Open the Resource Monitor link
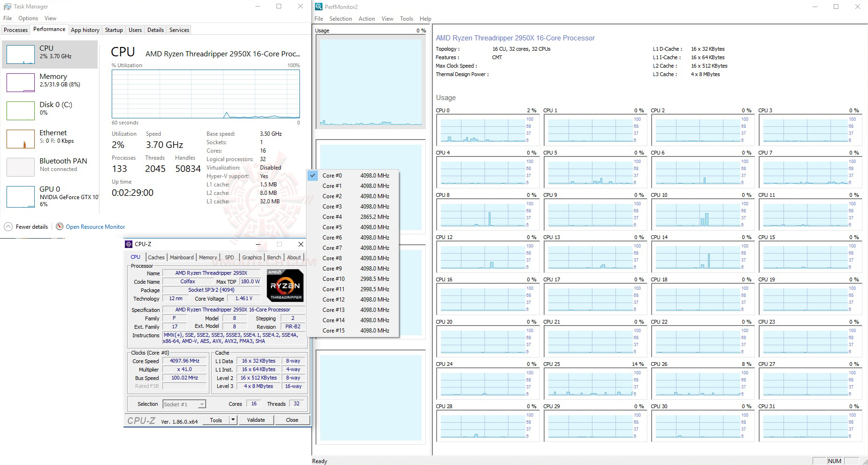868x465 pixels. (x=95, y=227)
